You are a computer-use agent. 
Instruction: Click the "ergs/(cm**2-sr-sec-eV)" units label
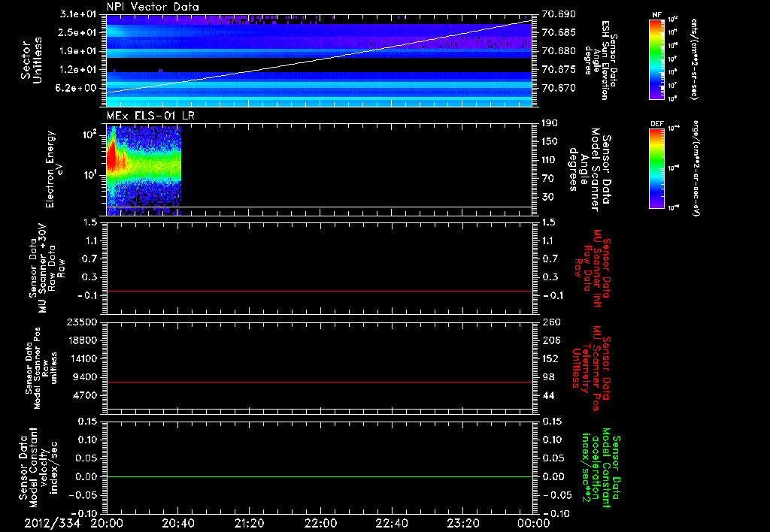click(696, 168)
